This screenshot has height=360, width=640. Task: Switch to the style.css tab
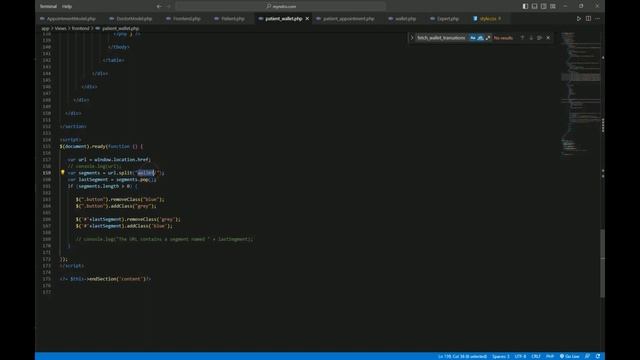pyautogui.click(x=488, y=19)
